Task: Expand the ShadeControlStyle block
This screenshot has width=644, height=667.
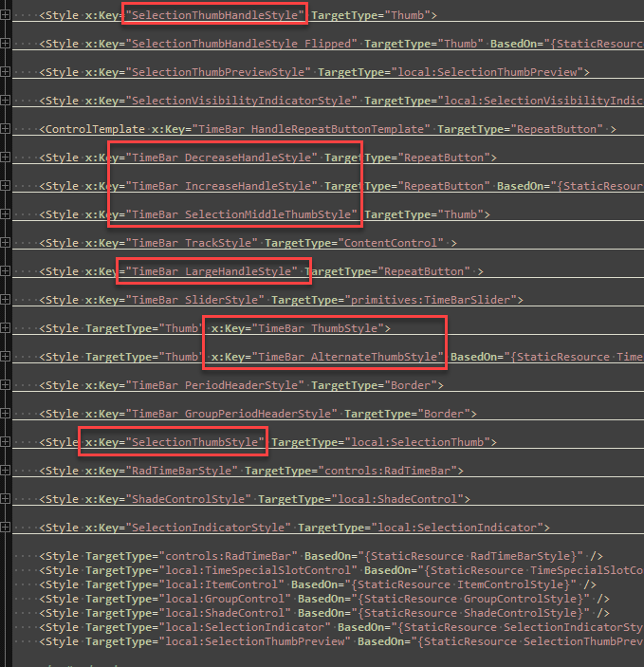Action: [5, 499]
